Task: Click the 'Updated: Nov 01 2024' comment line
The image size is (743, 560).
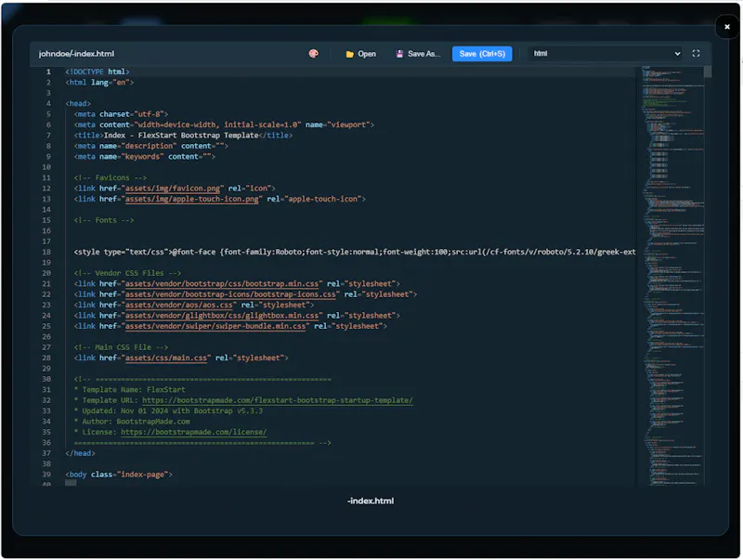Action: (168, 410)
